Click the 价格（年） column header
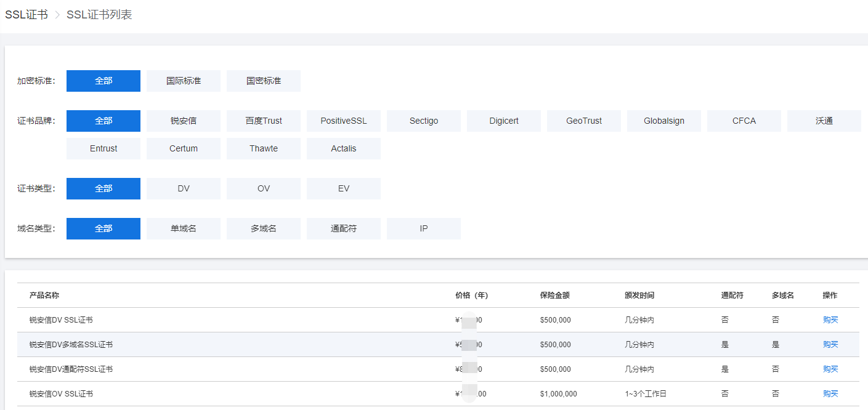The width and height of the screenshot is (868, 410). pyautogui.click(x=472, y=295)
